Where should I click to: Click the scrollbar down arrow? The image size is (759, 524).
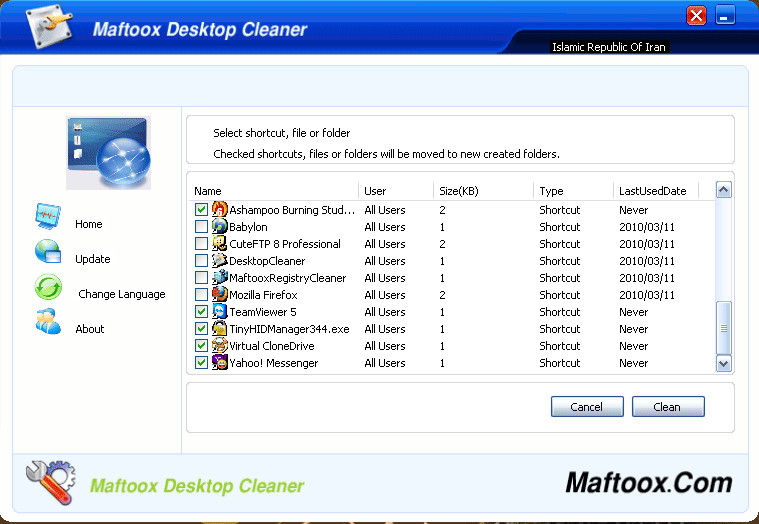pyautogui.click(x=724, y=363)
